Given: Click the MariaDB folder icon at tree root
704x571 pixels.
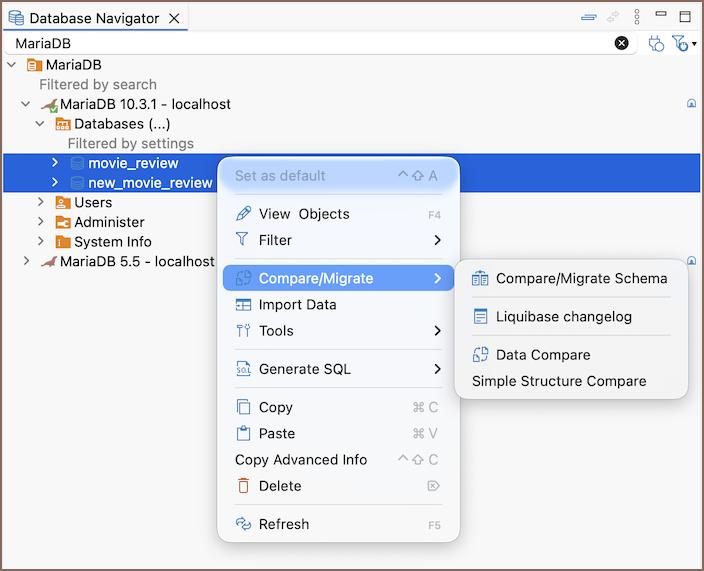Looking at the screenshot, I should (34, 65).
